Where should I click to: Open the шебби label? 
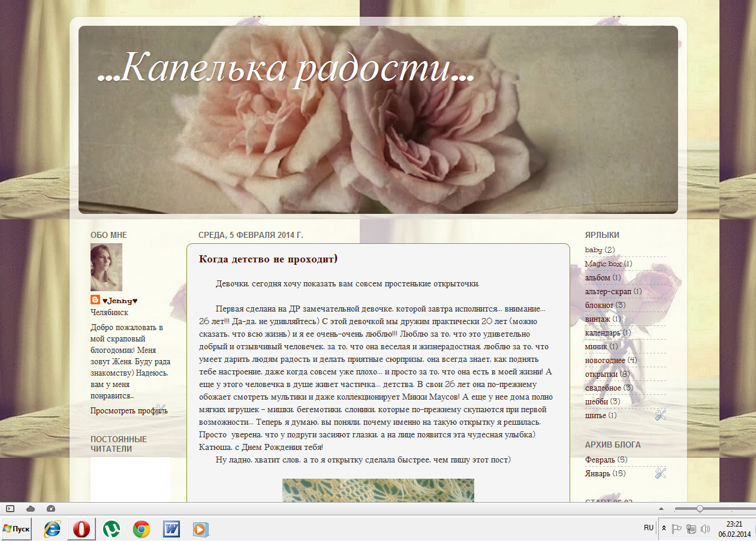(595, 401)
